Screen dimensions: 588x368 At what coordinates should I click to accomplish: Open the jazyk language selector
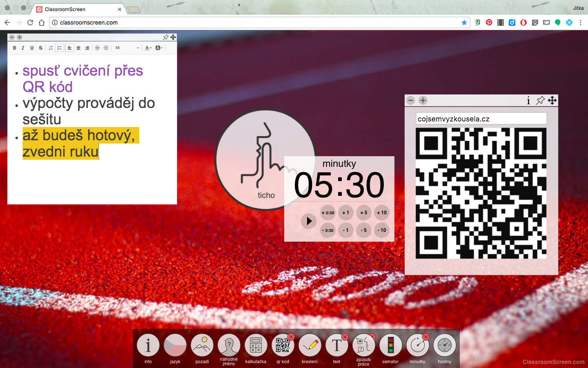pos(175,346)
